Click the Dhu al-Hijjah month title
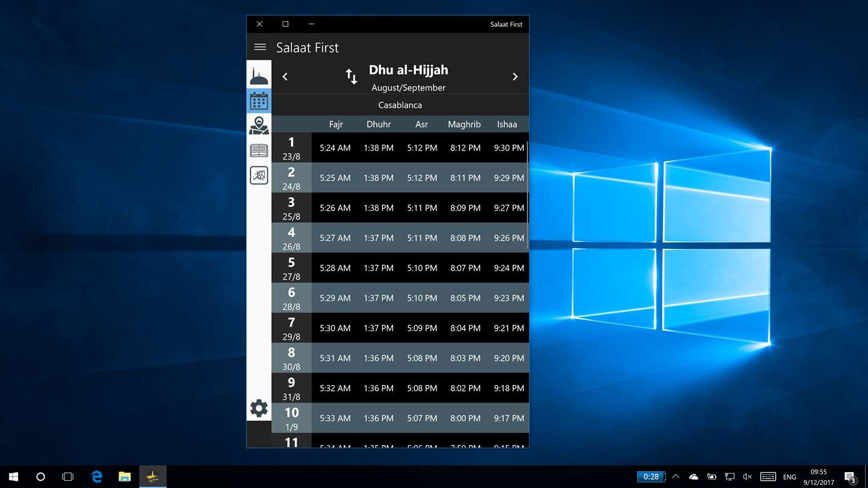 pos(409,70)
